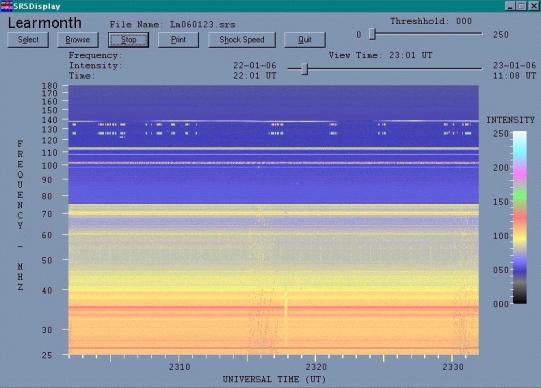541x388 pixels.
Task: Click the 25 MHz axis label
Action: (47, 355)
